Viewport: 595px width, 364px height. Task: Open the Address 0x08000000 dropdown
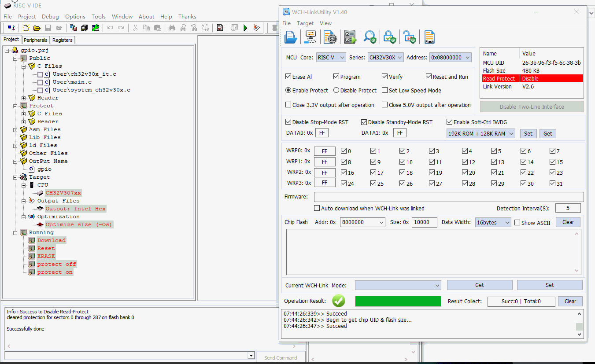point(451,57)
